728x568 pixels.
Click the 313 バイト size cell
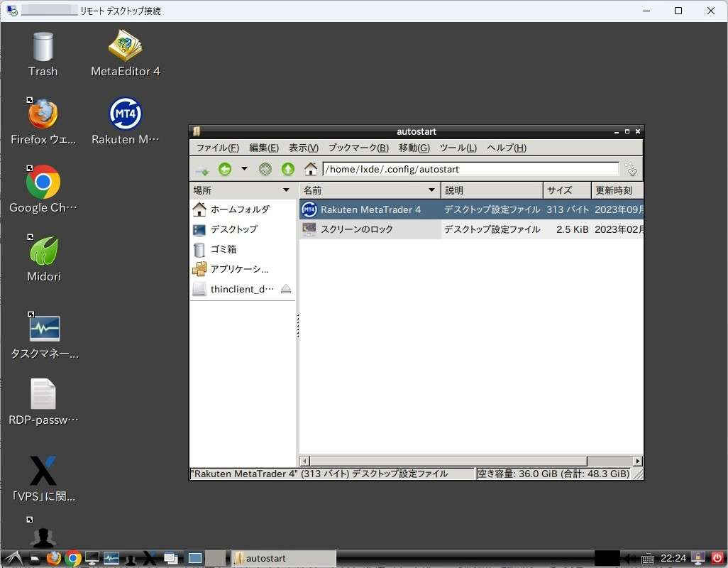point(568,209)
